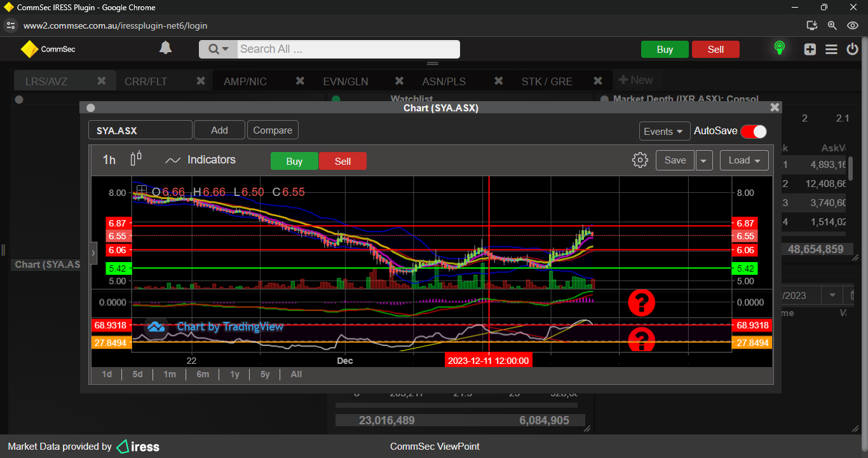The height and width of the screenshot is (458, 868).
Task: Click the SYA.ASX symbol input field
Action: pyautogui.click(x=140, y=130)
